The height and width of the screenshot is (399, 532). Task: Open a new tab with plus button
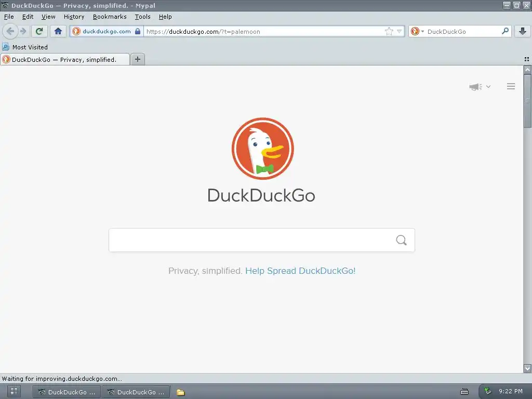pos(137,59)
